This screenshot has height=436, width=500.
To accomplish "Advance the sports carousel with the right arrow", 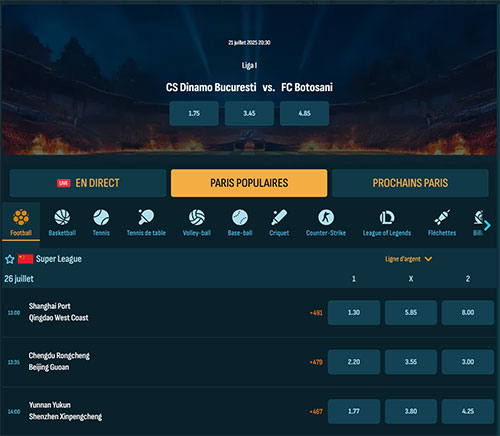I will tap(487, 226).
